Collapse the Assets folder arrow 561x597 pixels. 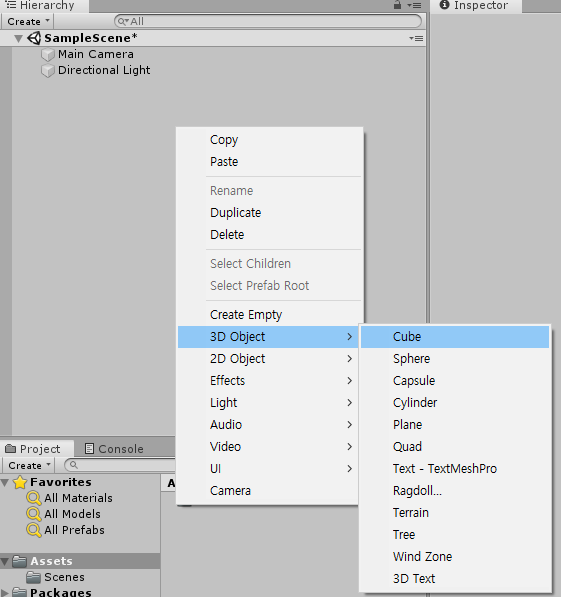pyautogui.click(x=5, y=562)
